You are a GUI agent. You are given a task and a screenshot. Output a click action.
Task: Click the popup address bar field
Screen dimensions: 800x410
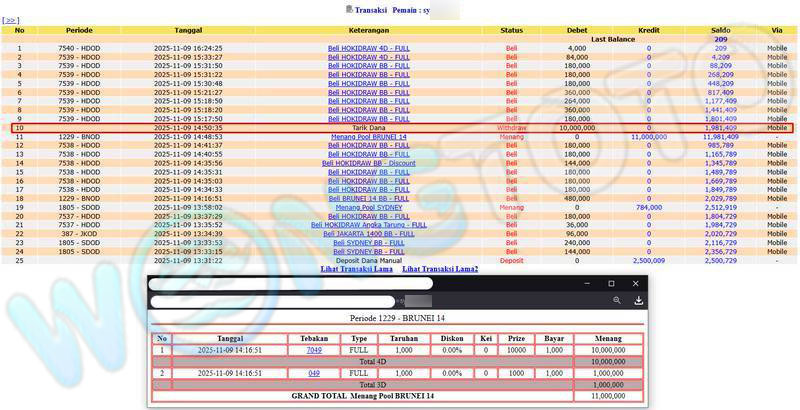click(x=270, y=300)
